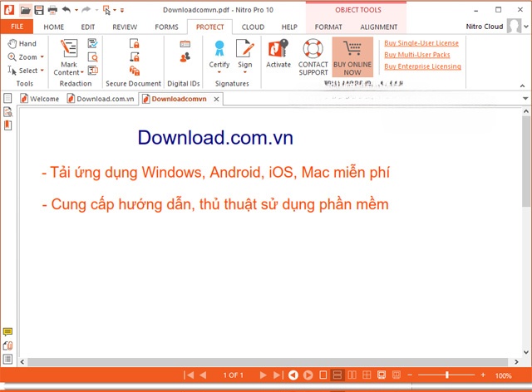Click the Mark Content redaction button
Viewport: 532px width, 392px height.
(69, 57)
